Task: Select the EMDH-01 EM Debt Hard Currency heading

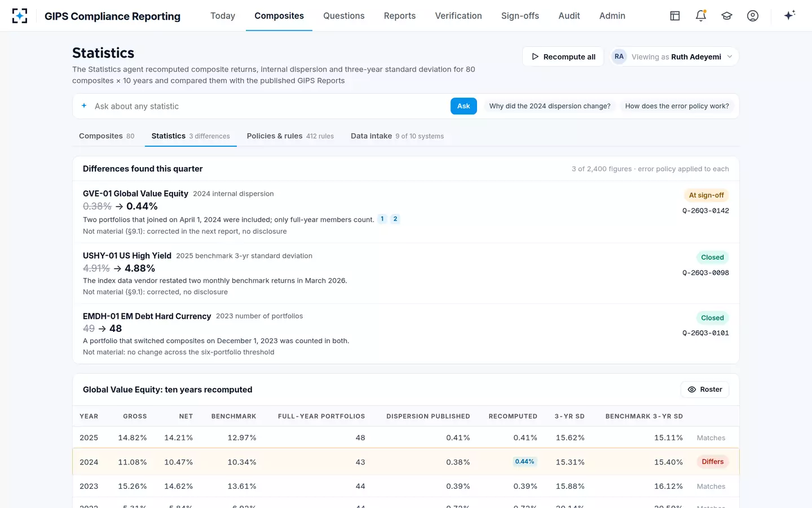Action: (147, 316)
